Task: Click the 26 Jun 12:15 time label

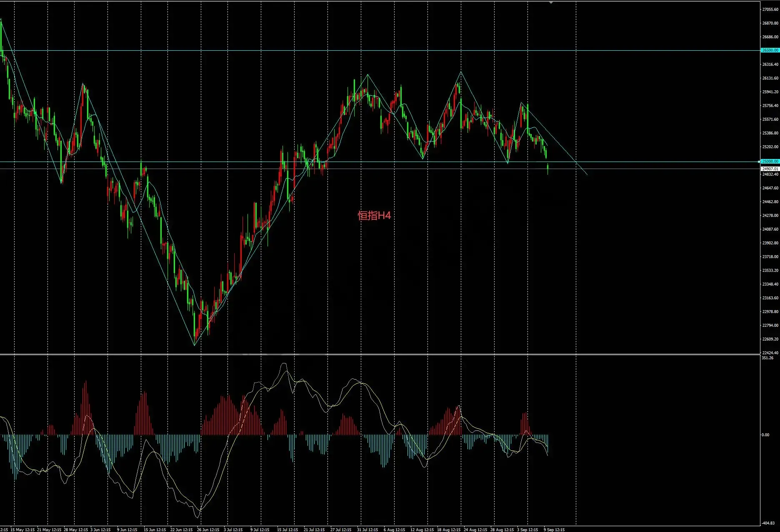Action: (208, 530)
